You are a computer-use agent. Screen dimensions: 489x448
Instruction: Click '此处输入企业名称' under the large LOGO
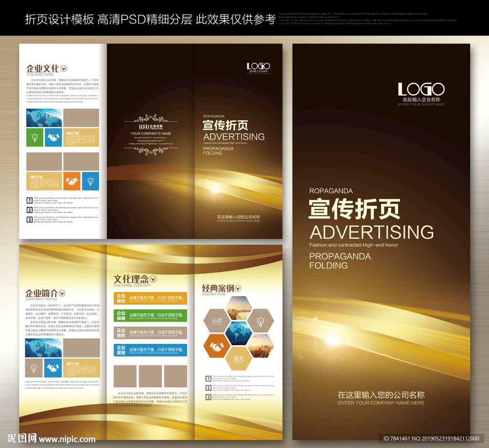point(421,99)
